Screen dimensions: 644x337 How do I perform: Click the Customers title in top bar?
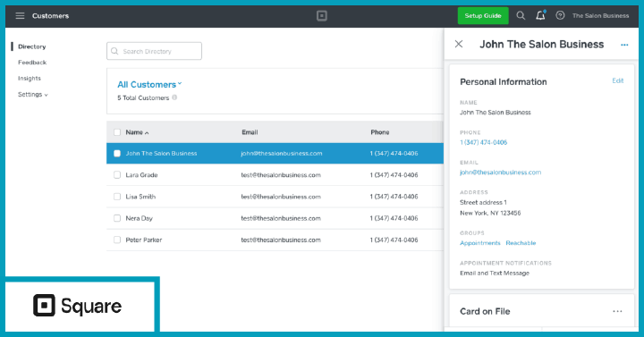pyautogui.click(x=50, y=16)
